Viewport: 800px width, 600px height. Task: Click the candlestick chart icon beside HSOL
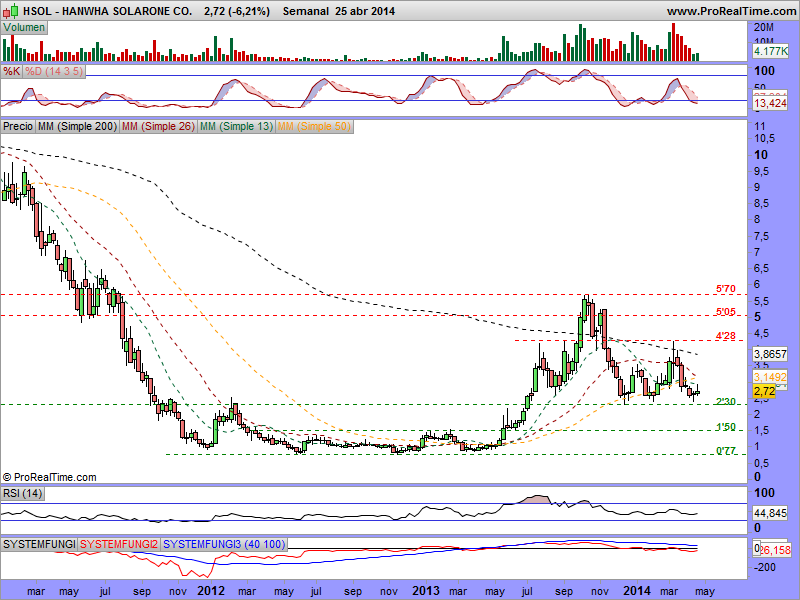[x=11, y=10]
